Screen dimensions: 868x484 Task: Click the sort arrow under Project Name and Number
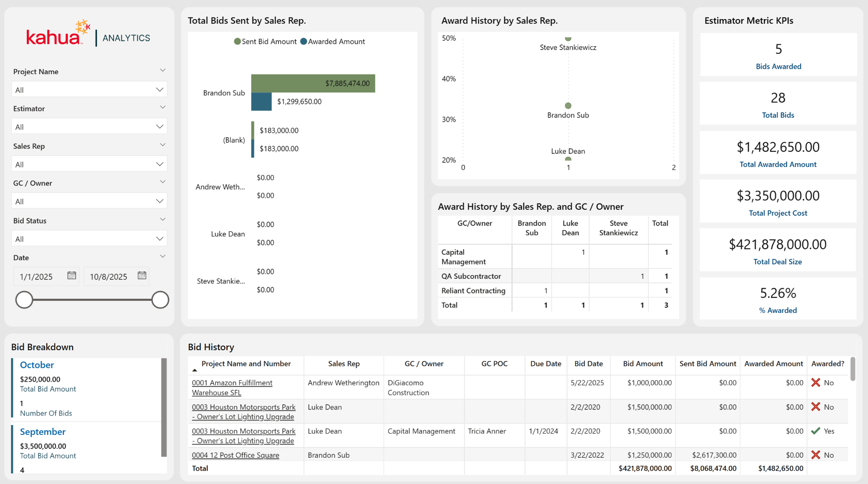click(194, 370)
